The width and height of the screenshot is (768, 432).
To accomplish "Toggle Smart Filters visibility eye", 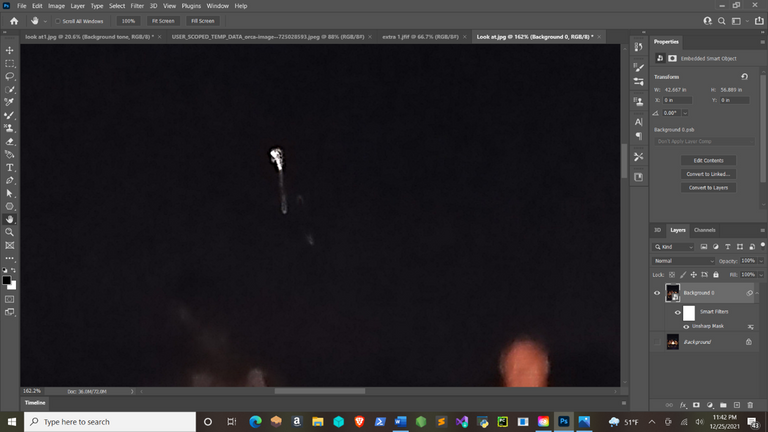I will pyautogui.click(x=678, y=312).
